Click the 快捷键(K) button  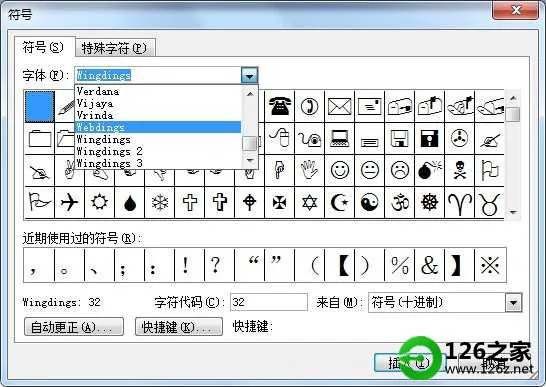[179, 327]
